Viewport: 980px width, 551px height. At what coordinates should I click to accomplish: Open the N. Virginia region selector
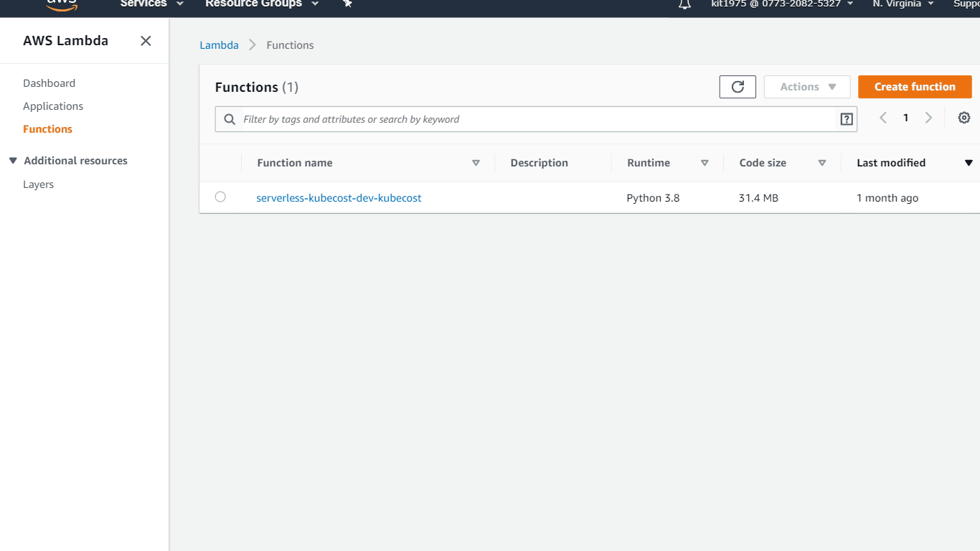point(902,4)
